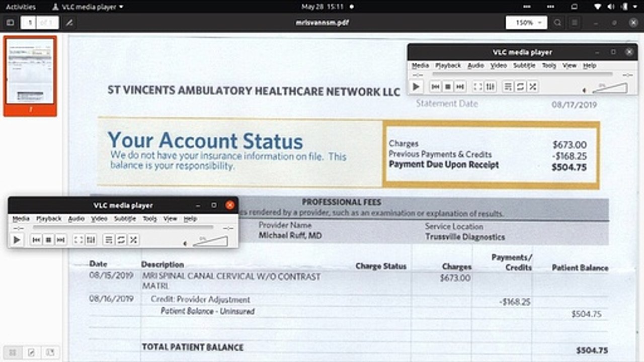Click seek bar in orange-close VLC window
This screenshot has width=644, height=362.
[123, 228]
